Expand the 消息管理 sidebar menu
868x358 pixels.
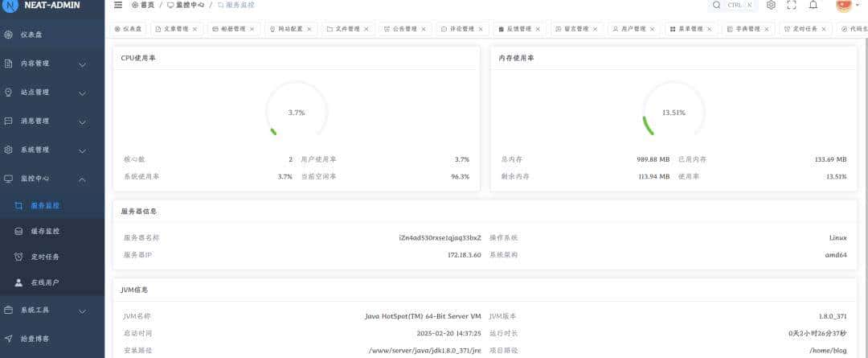coord(52,121)
